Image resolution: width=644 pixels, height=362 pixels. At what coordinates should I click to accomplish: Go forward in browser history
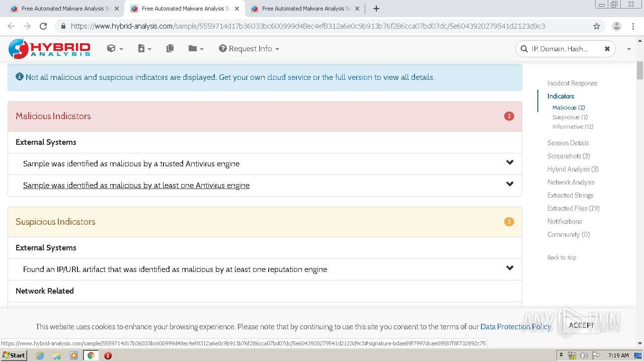[x=27, y=26]
